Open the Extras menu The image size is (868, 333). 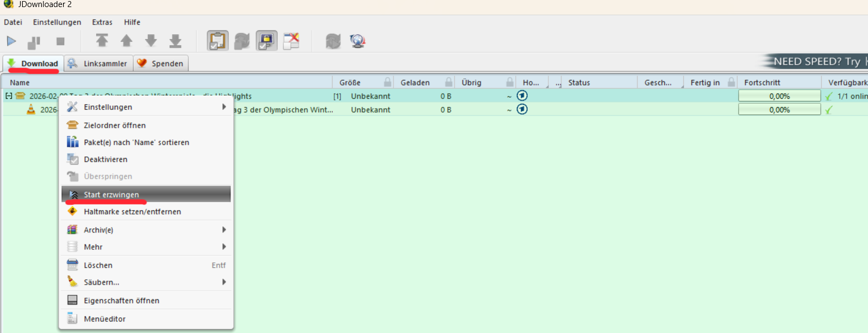pos(102,22)
